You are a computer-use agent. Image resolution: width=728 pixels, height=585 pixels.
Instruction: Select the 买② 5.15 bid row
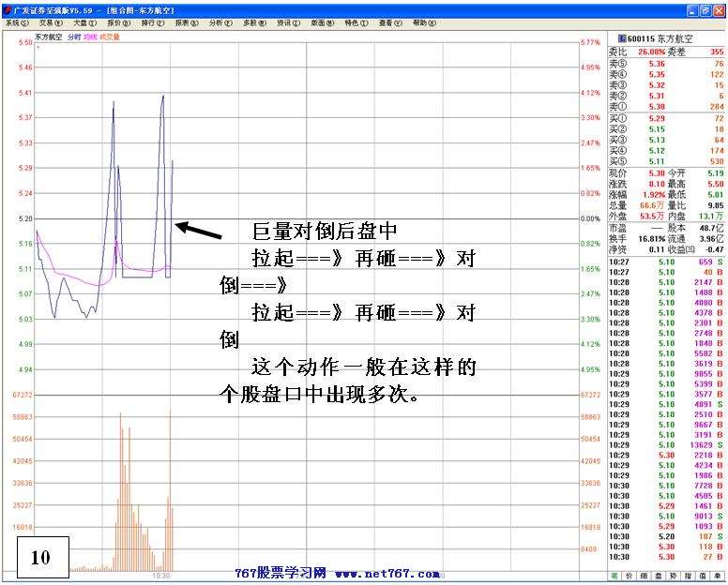[x=666, y=129]
